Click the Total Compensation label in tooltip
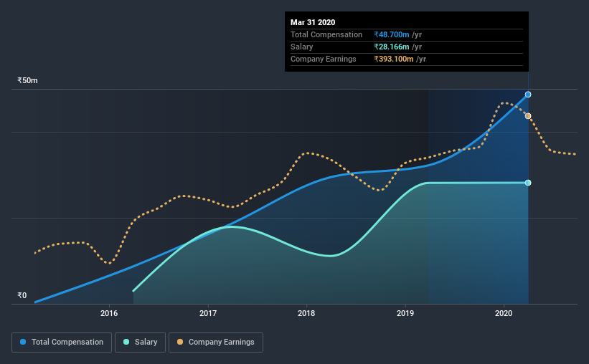589x364 pixels. click(326, 34)
